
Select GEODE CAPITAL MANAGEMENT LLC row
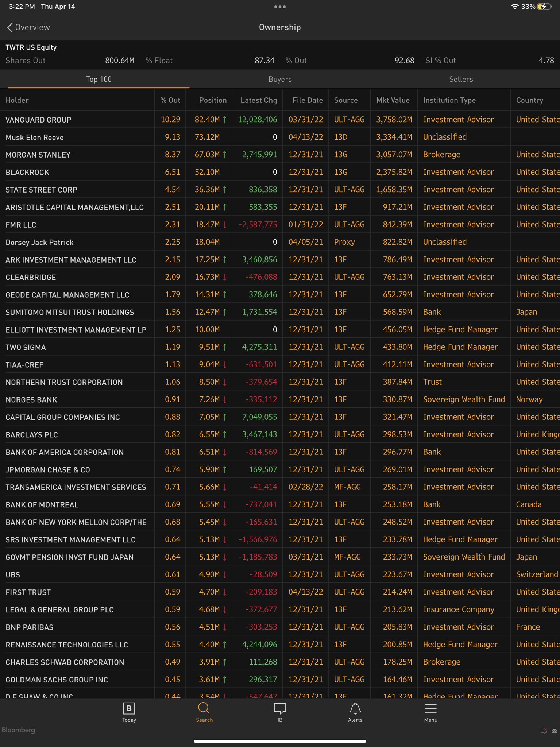280,295
